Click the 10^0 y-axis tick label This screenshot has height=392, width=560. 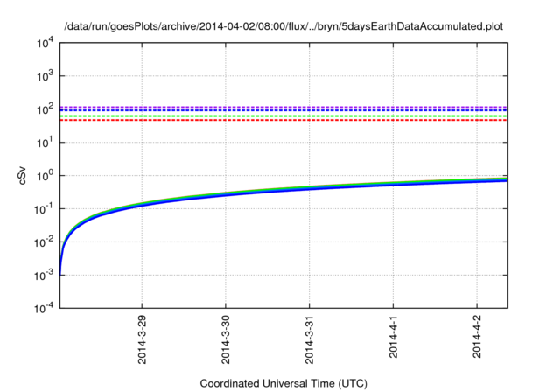(45, 176)
